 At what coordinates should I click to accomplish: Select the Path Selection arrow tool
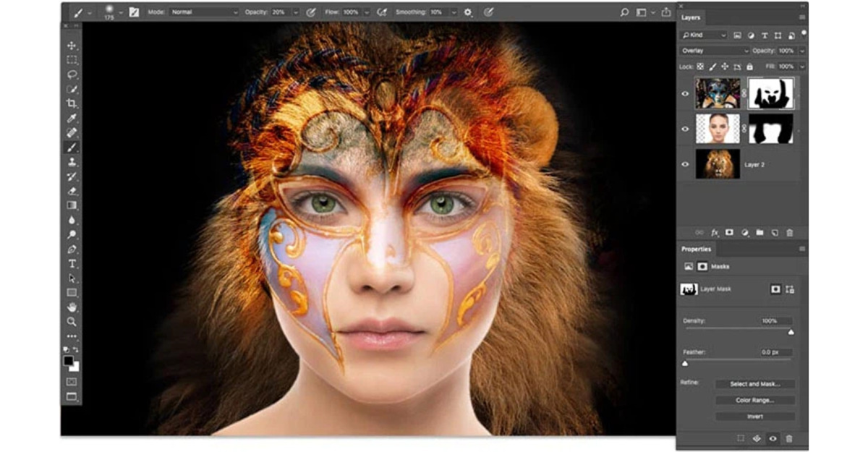(72, 278)
